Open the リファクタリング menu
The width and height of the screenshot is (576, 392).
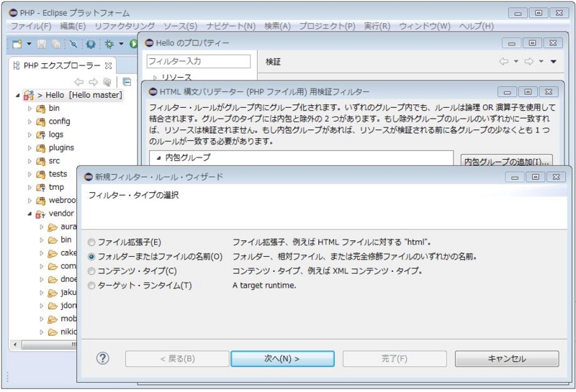125,26
